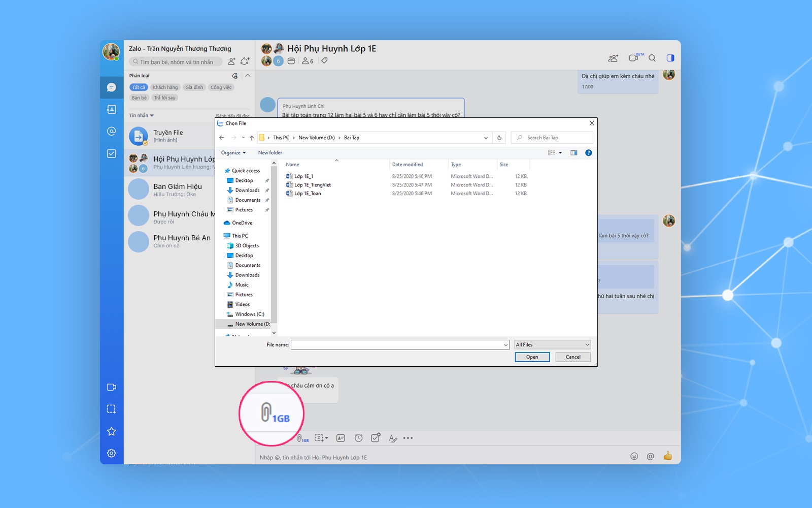Expand the Organize dropdown menu
Screen dimensions: 812x508
(233, 153)
